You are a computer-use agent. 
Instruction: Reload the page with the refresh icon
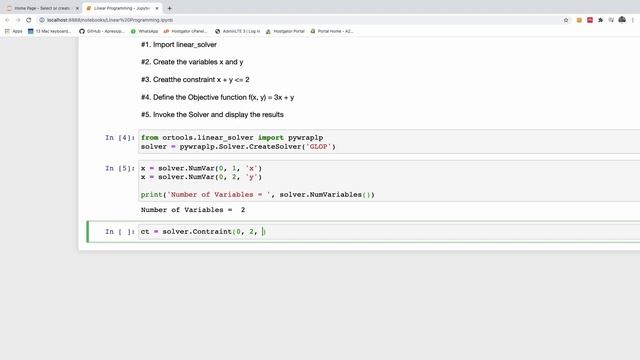point(29,20)
